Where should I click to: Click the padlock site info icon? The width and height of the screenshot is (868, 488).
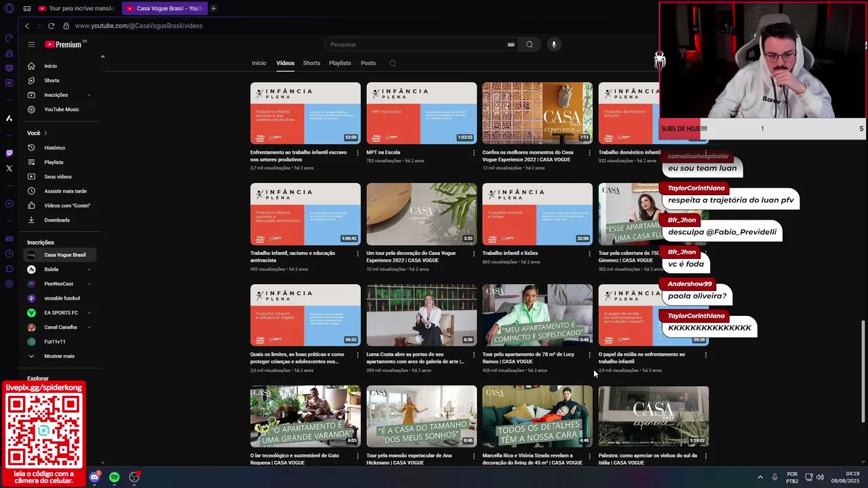coord(66,26)
